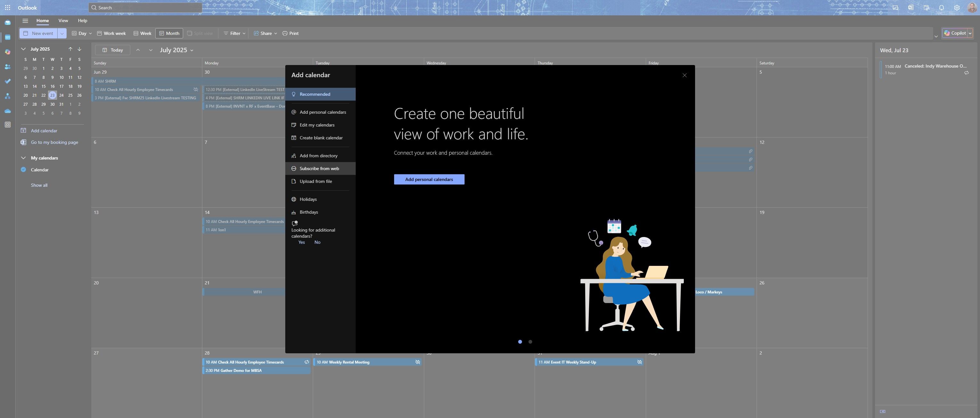Click the settings gear icon
Viewport: 980px width, 418px height.
(956, 8)
